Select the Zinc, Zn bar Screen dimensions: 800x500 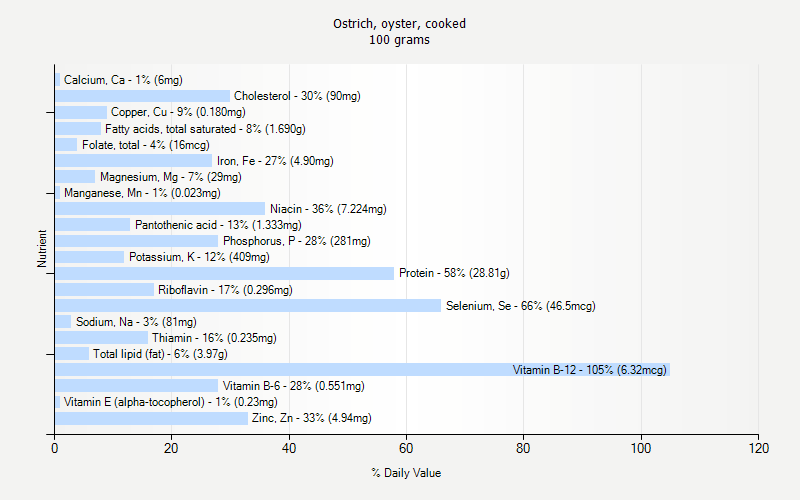click(x=151, y=418)
